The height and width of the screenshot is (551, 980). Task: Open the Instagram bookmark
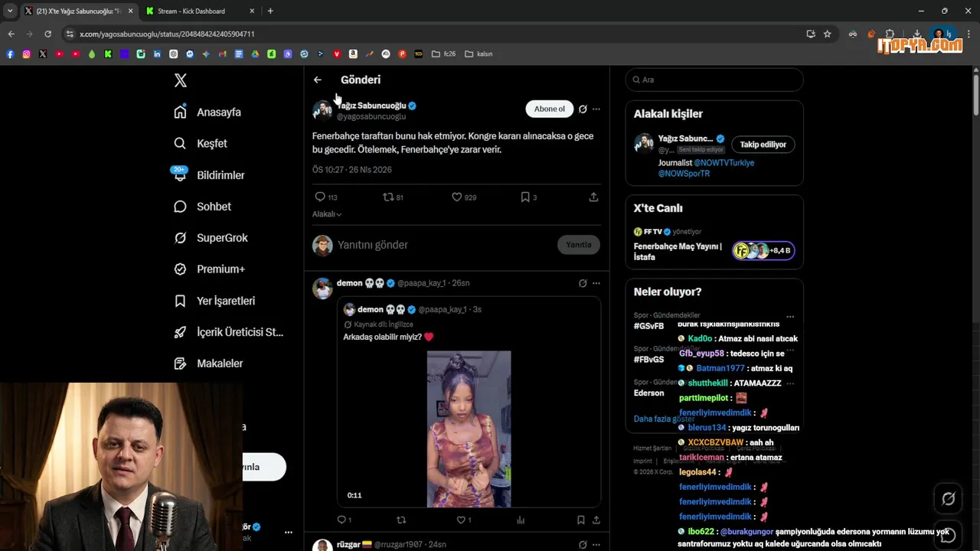pos(26,54)
